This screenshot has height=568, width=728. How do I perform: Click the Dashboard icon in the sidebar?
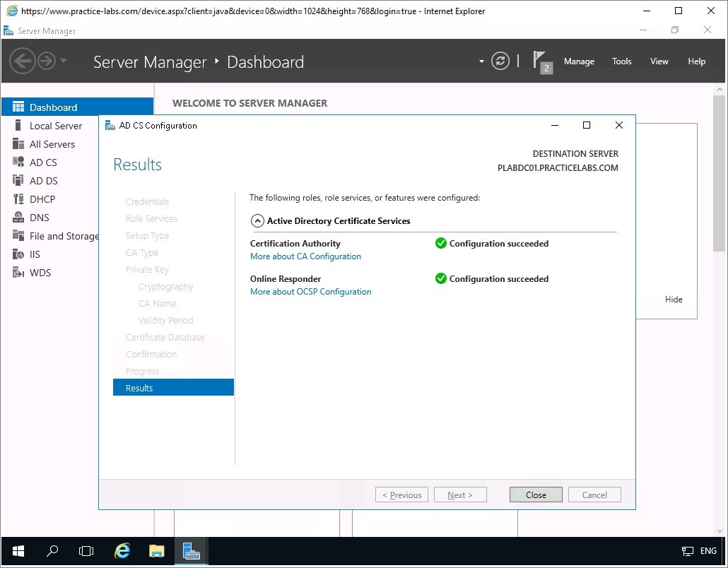18,107
